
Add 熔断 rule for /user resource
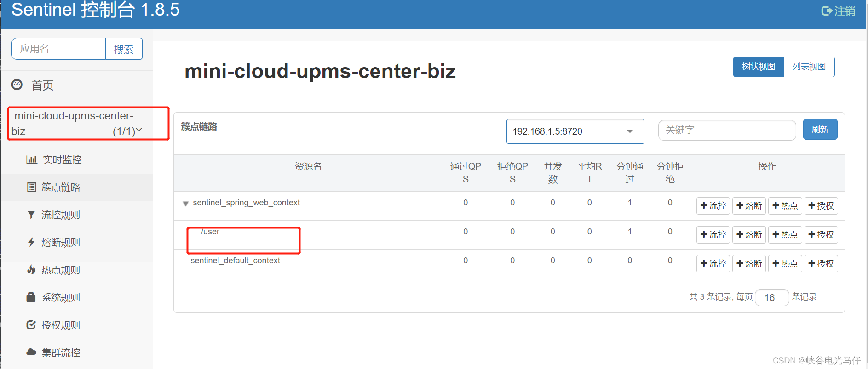tap(749, 234)
